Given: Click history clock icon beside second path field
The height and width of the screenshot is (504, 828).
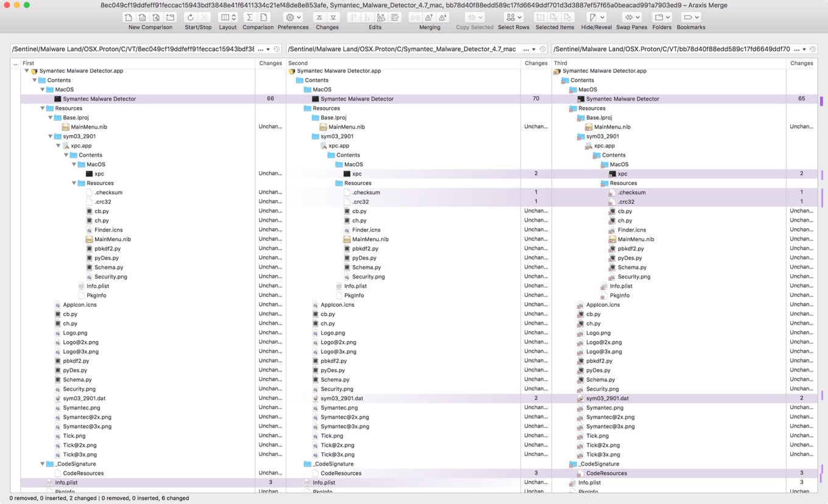Looking at the screenshot, I should pyautogui.click(x=542, y=49).
